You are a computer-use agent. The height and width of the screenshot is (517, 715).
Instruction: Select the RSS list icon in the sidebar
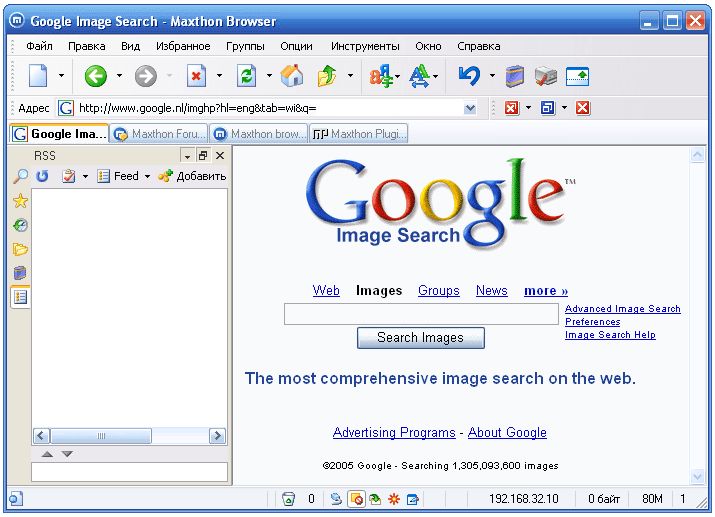(21, 297)
